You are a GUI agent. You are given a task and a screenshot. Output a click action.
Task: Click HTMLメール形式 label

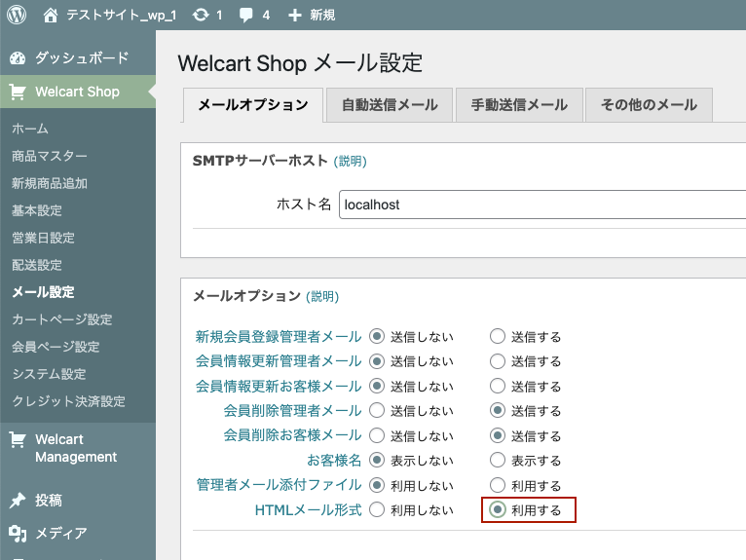coord(309,510)
